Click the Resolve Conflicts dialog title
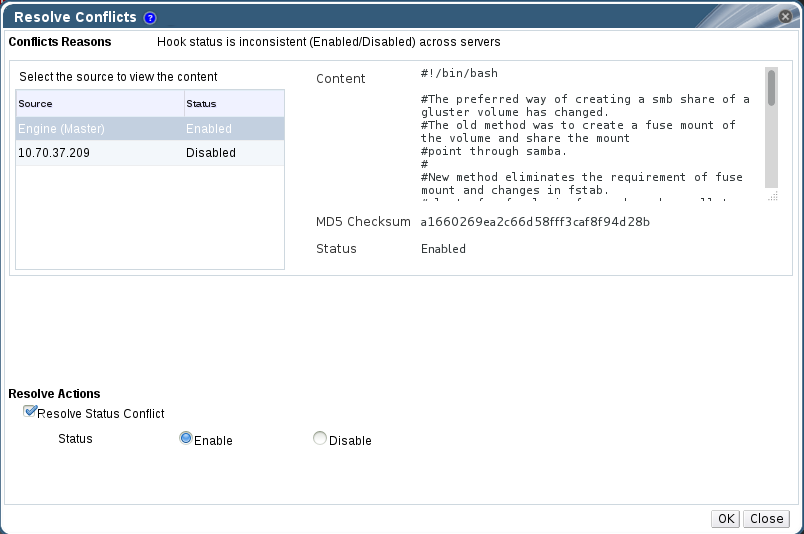This screenshot has width=804, height=534. coord(75,17)
